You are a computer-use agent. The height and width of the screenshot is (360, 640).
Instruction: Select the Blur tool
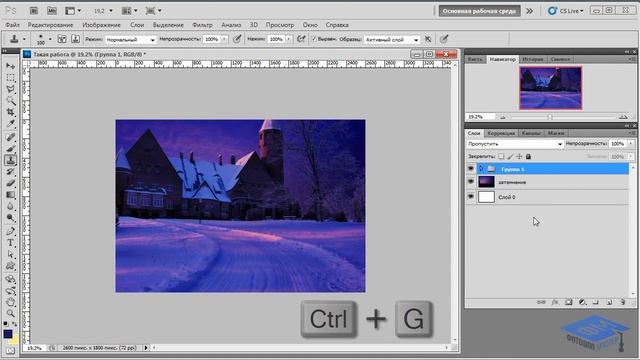(x=11, y=206)
